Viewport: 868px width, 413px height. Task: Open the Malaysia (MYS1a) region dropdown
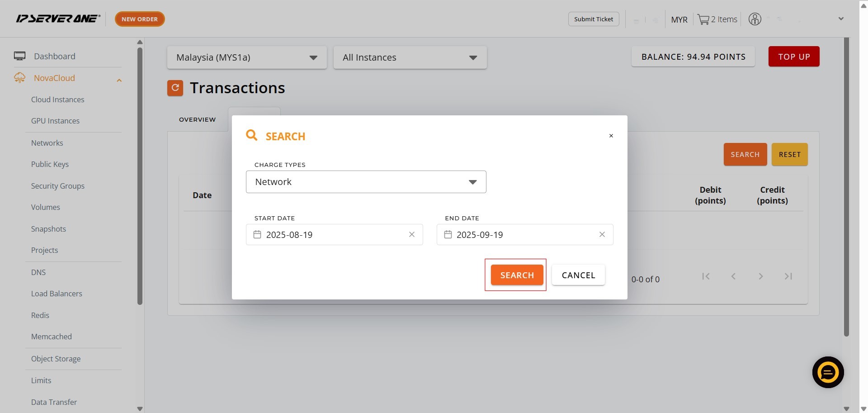[247, 57]
